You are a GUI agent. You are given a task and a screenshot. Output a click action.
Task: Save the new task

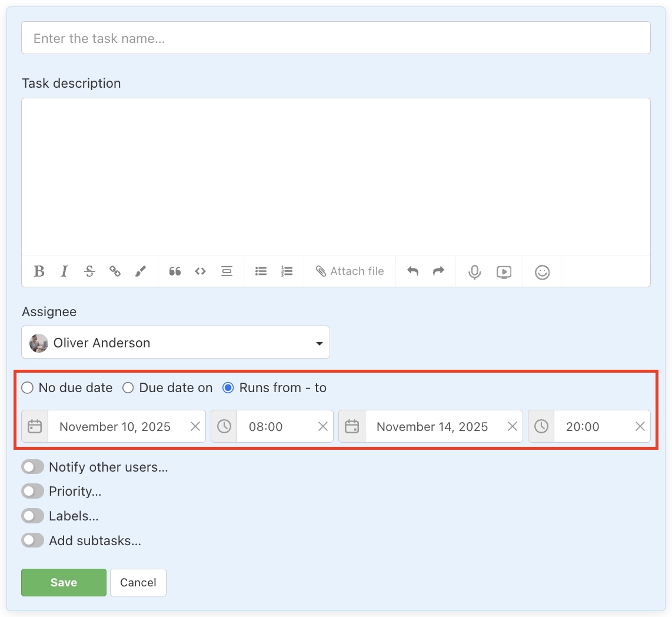[x=64, y=582]
